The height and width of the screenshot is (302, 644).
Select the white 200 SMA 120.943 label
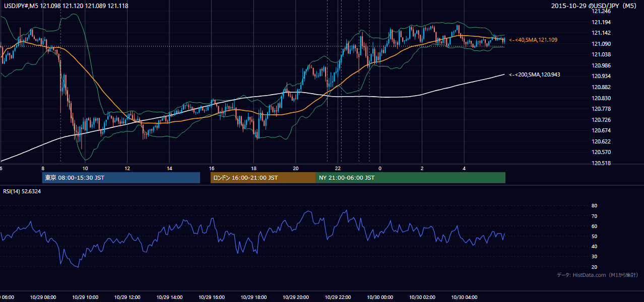click(535, 74)
